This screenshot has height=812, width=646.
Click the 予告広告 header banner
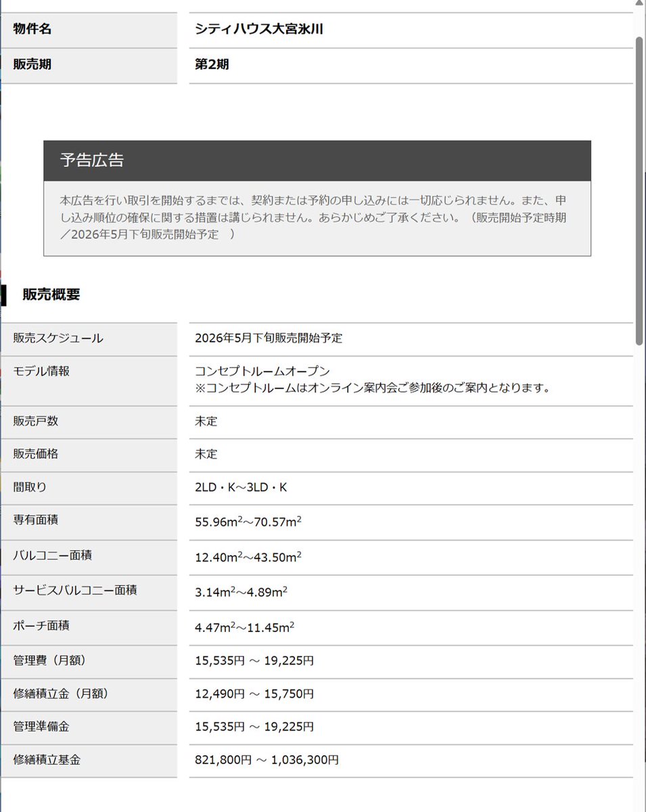[x=317, y=160]
